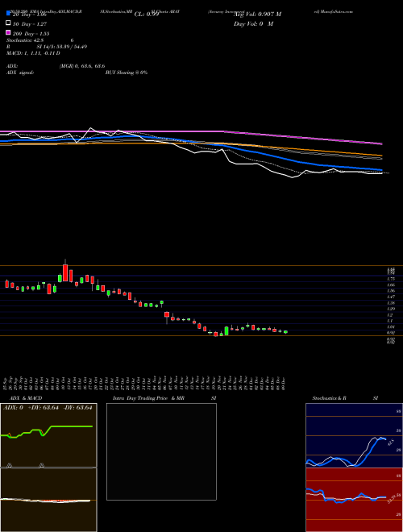
Task: Select the 'MACD: 1, 1.11, -0.11 D' readout
Action: click(x=33, y=53)
